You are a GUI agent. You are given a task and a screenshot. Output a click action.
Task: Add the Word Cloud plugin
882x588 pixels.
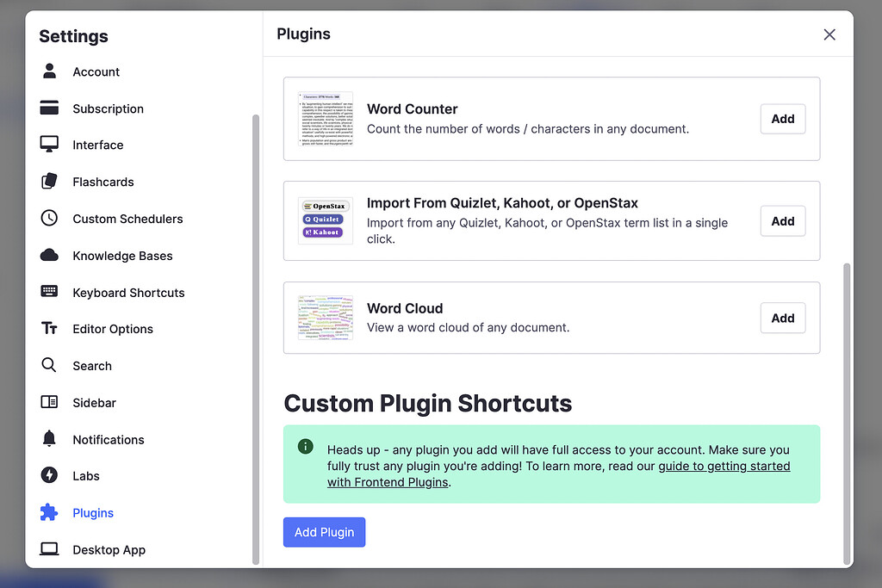pyautogui.click(x=782, y=318)
